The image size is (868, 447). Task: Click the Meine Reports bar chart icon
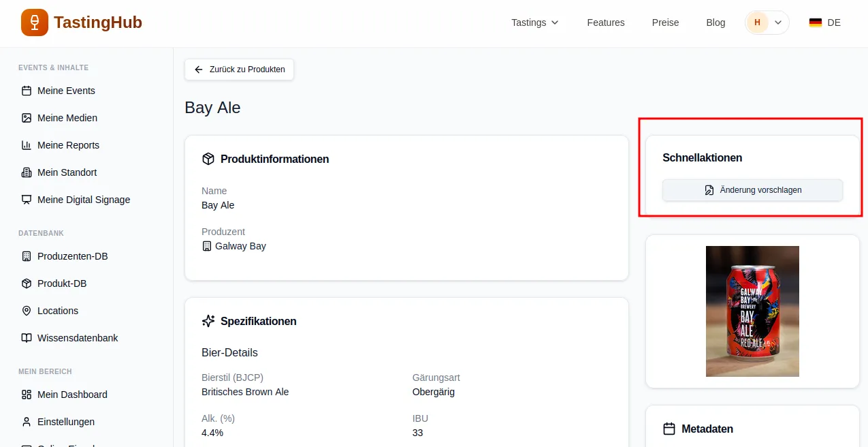click(x=27, y=145)
